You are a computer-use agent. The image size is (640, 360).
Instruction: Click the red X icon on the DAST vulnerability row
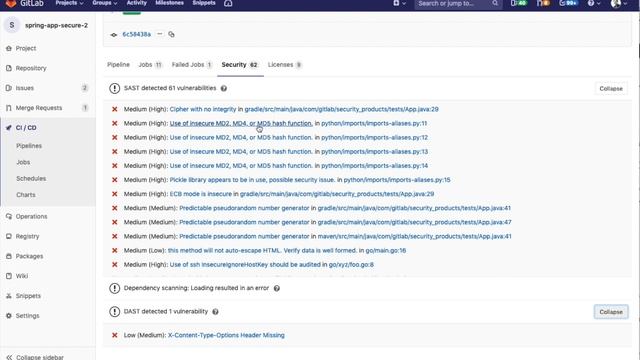115,335
